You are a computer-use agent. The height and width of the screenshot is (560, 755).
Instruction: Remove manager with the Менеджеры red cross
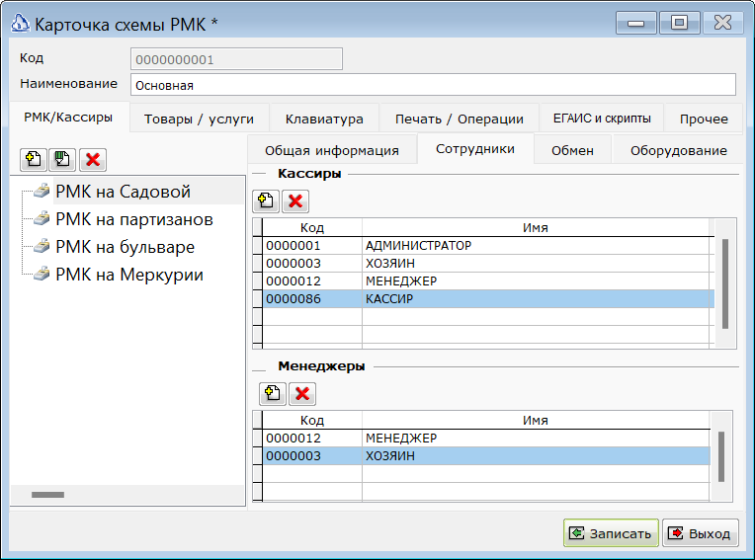(x=302, y=393)
